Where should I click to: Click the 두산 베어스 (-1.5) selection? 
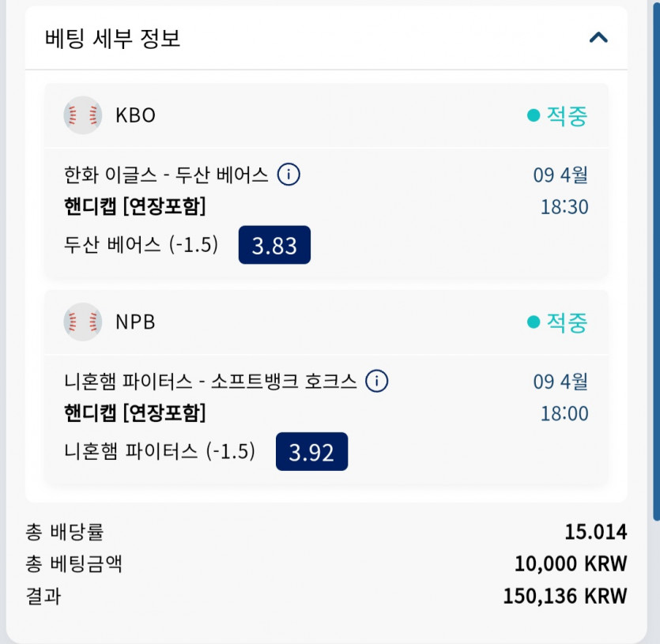[141, 245]
